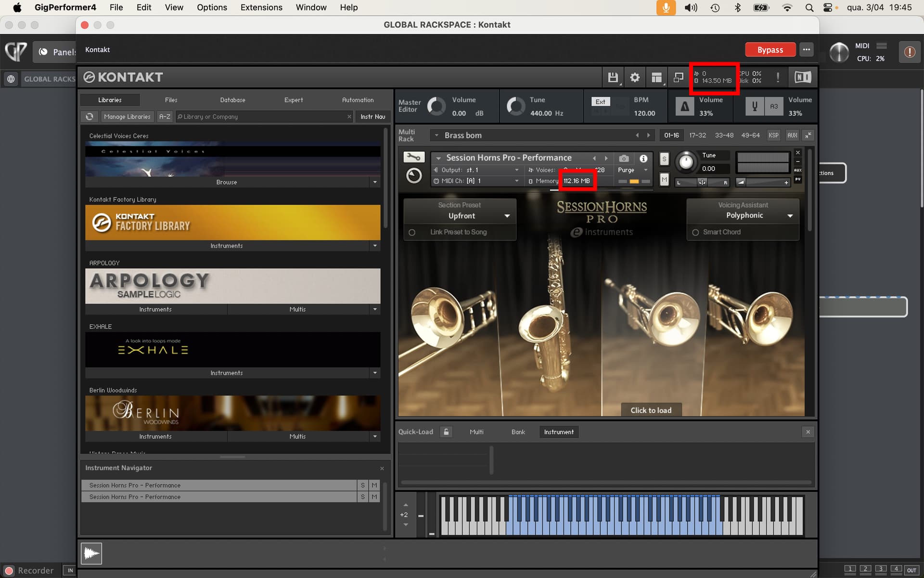Click Instr Nav button
Viewport: 924px width, 578px height.
[372, 117]
